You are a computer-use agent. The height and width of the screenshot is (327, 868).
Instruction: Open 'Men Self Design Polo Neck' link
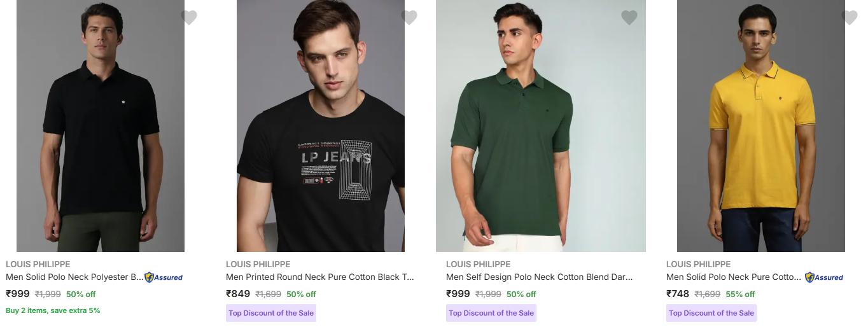click(x=540, y=277)
